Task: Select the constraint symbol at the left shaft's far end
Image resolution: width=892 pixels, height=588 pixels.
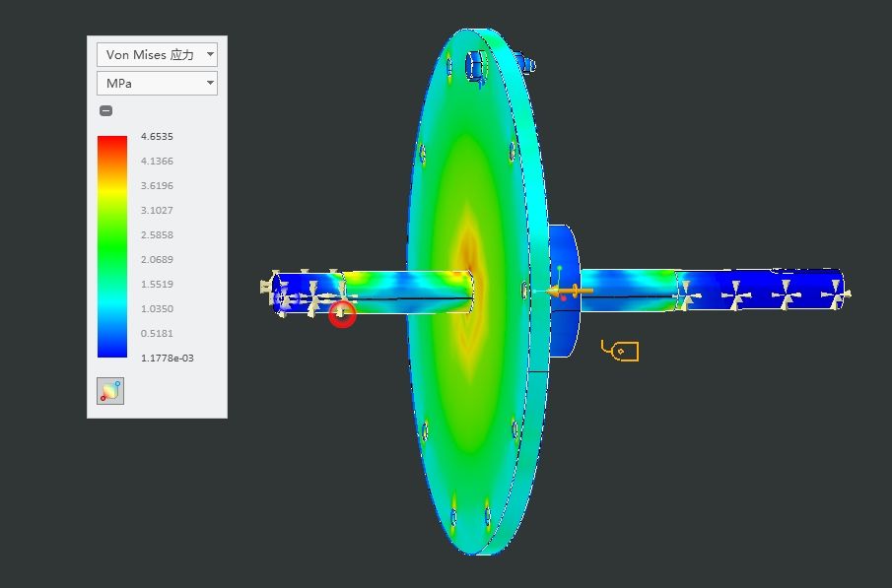Action: click(268, 287)
